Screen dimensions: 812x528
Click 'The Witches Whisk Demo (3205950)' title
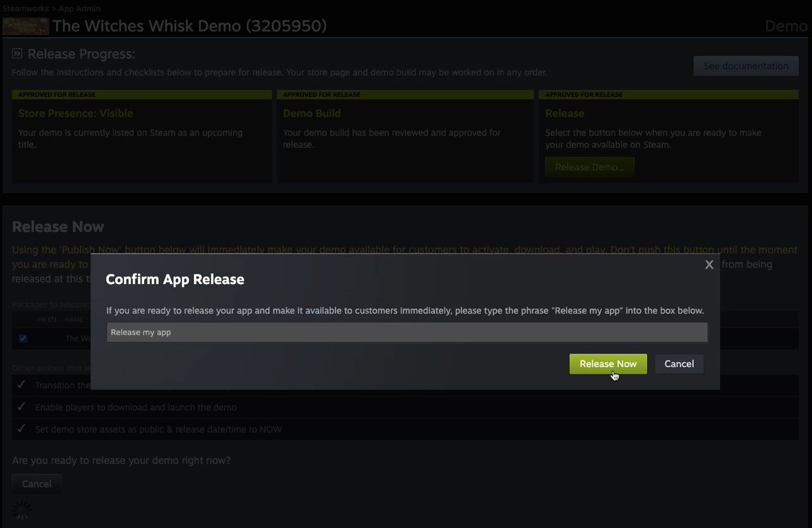(189, 26)
